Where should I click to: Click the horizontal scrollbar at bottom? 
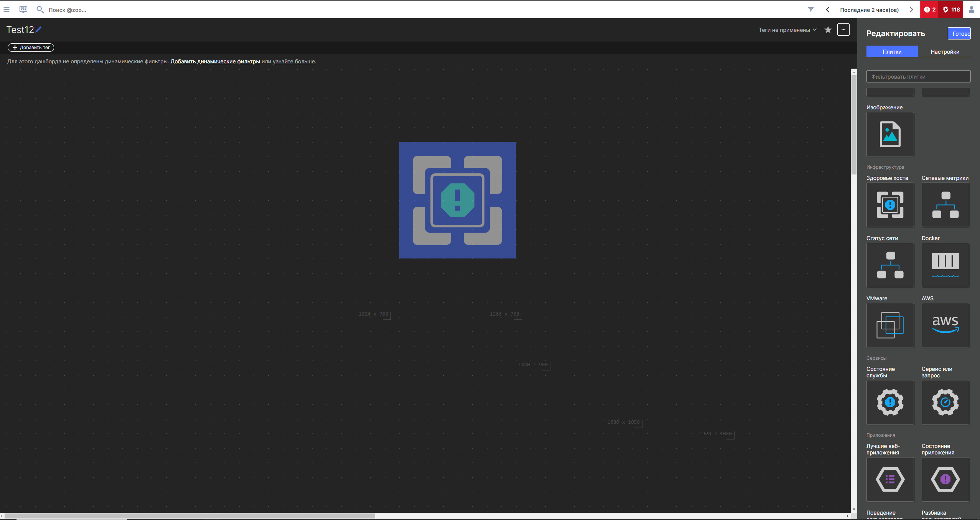[x=190, y=516]
